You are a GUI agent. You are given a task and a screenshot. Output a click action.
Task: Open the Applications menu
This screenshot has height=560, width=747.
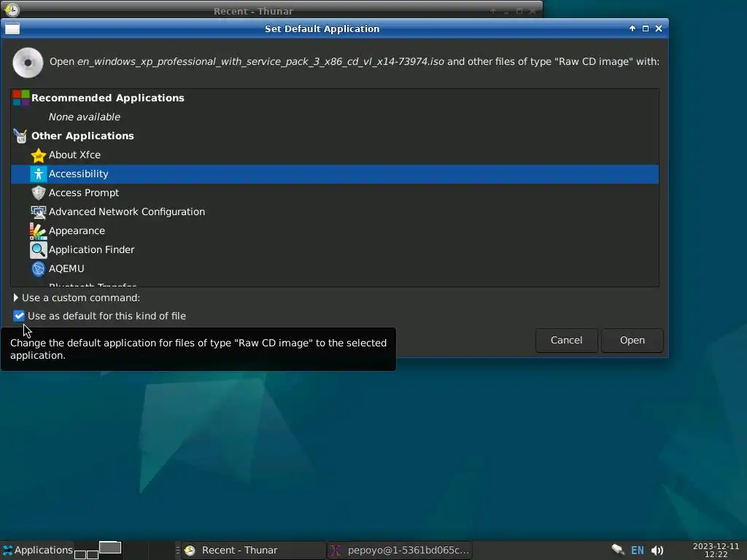pyautogui.click(x=37, y=550)
